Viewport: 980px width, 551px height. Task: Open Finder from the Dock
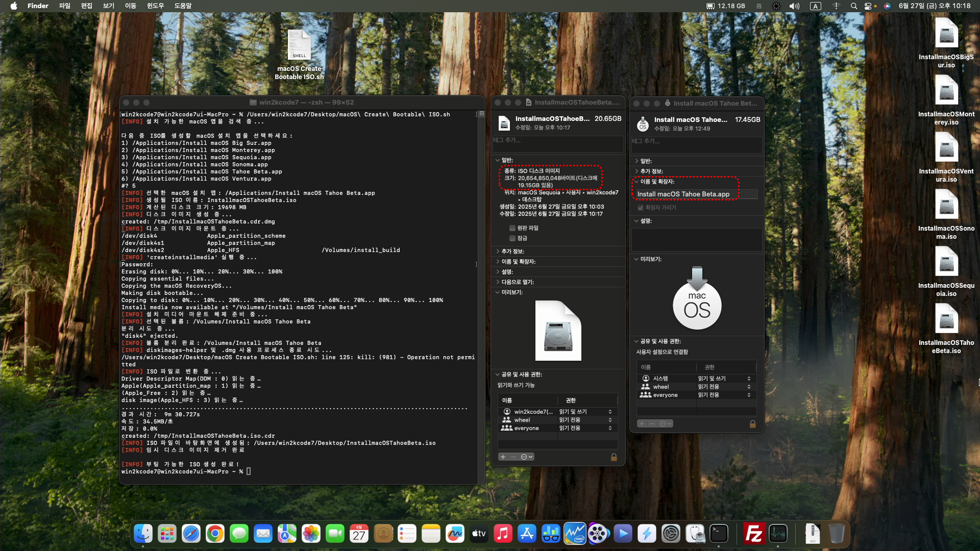(x=143, y=534)
